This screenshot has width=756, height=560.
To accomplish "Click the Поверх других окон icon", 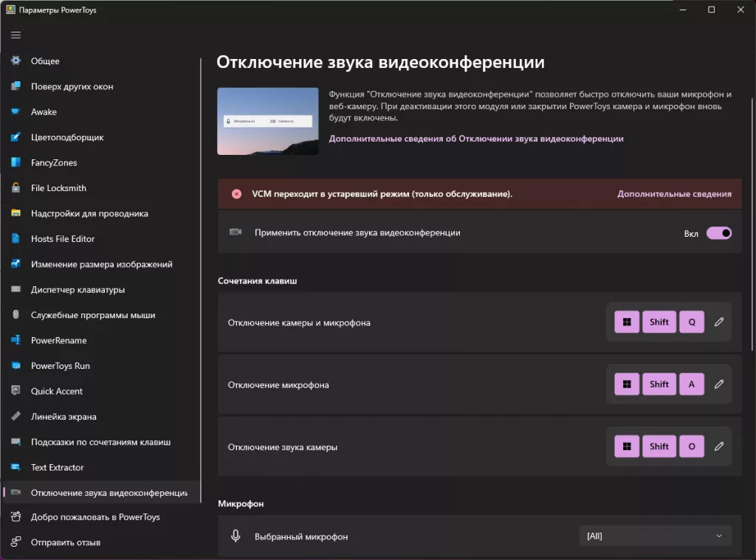I will click(x=16, y=86).
